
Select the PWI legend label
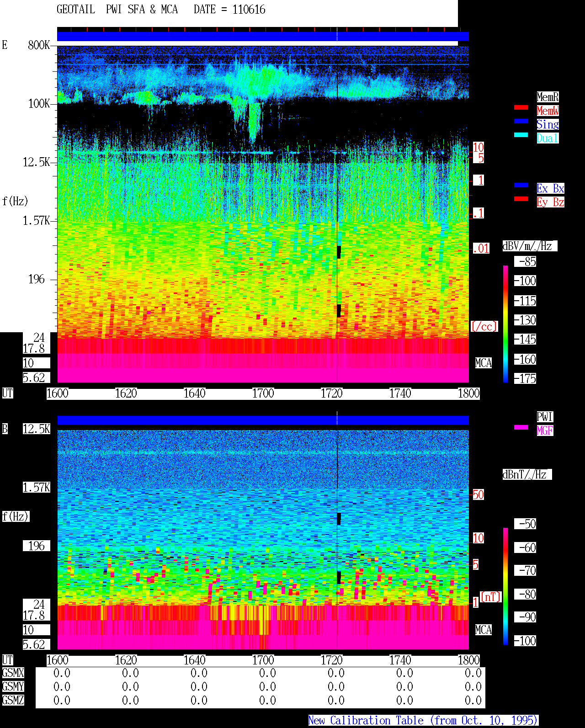[545, 417]
